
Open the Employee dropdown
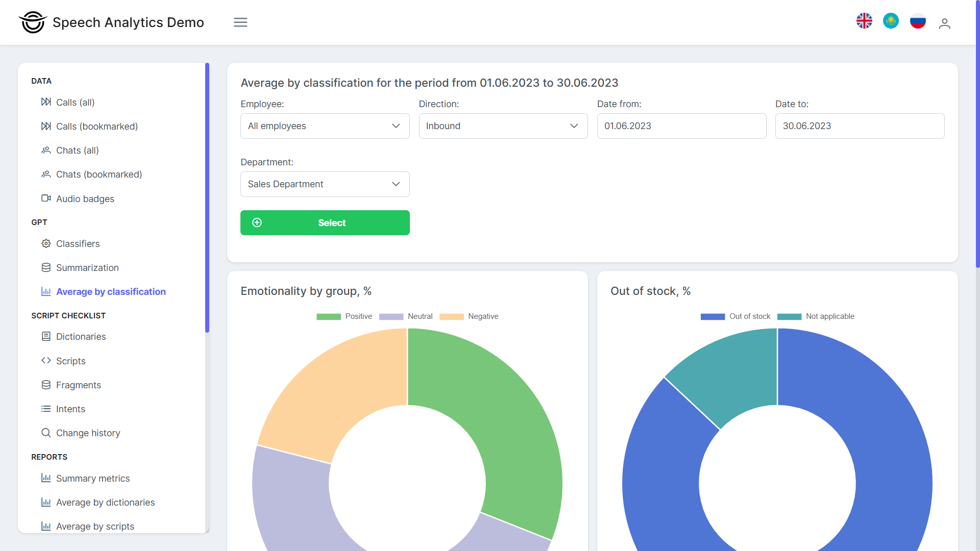[x=325, y=126]
